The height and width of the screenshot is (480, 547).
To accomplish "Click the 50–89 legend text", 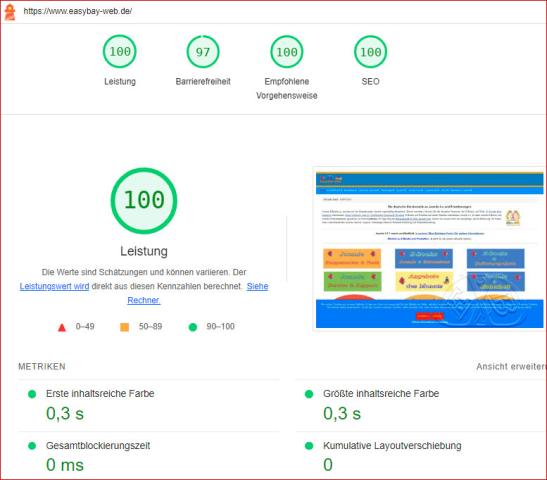I will tap(150, 326).
